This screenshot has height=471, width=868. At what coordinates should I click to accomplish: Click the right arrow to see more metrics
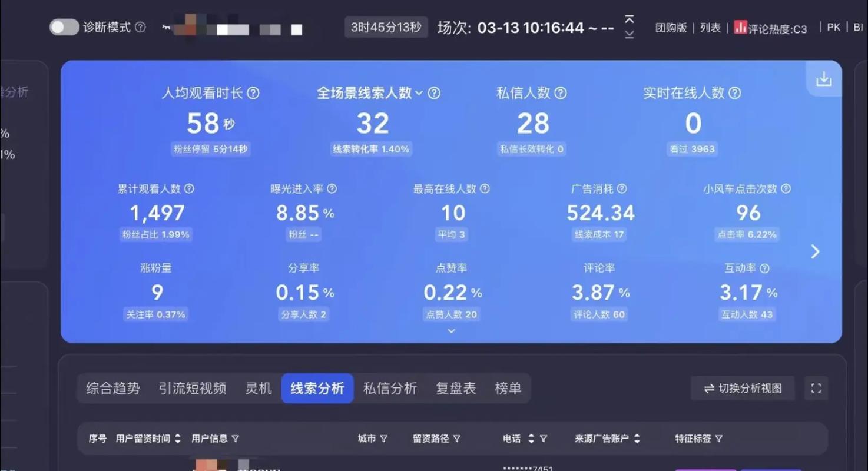pos(815,251)
